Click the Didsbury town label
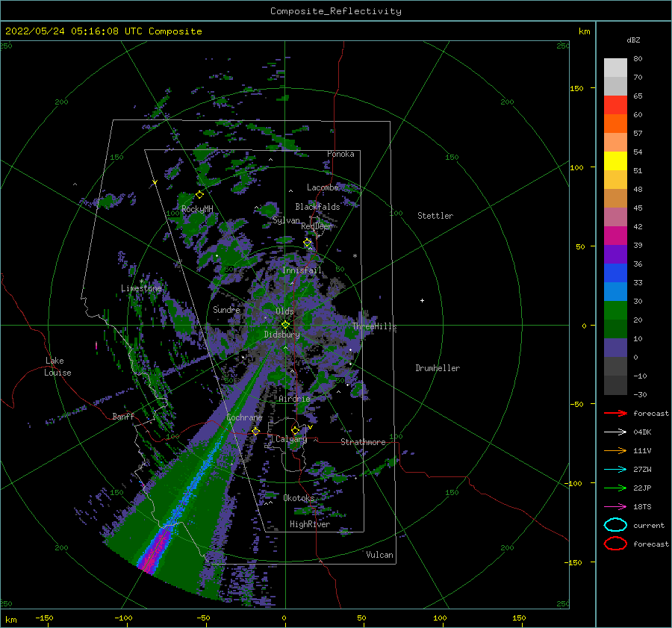The image size is (672, 628). coord(281,335)
